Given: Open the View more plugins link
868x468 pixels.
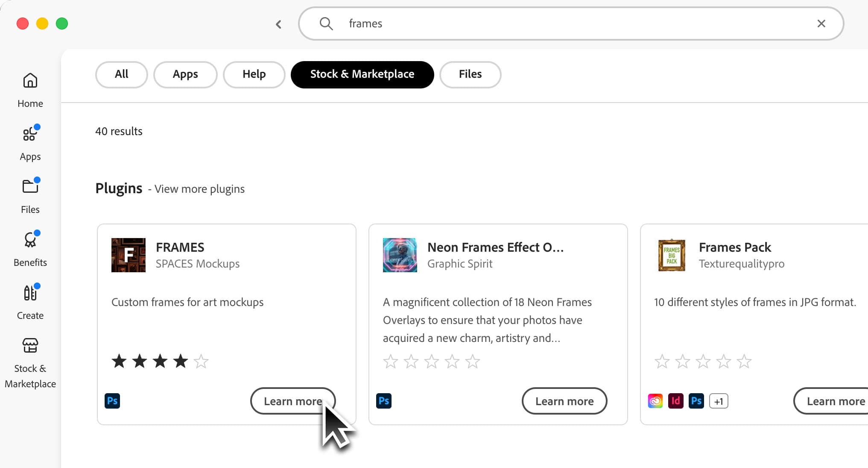Looking at the screenshot, I should click(199, 189).
